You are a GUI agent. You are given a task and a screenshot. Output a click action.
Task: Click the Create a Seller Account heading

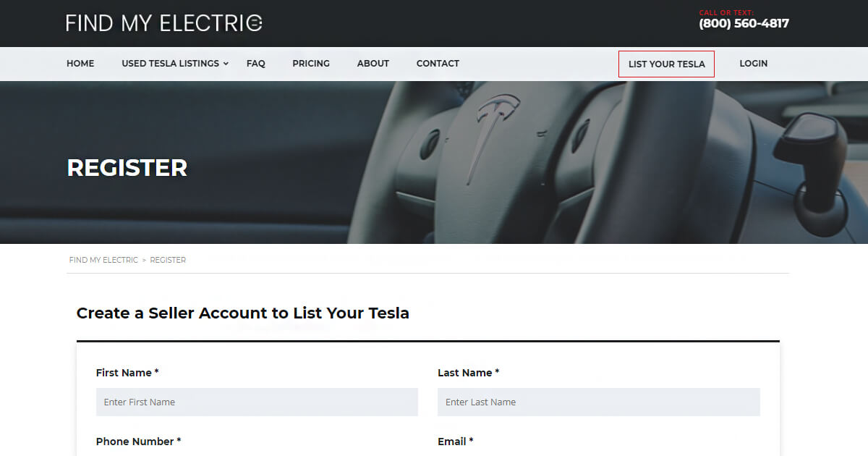(x=243, y=313)
